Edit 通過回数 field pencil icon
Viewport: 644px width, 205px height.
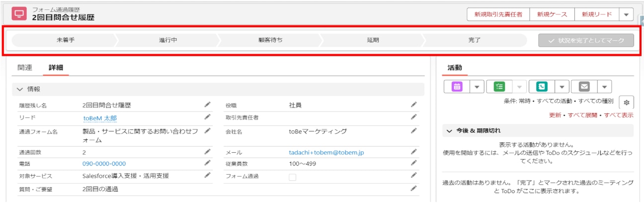[207, 152]
